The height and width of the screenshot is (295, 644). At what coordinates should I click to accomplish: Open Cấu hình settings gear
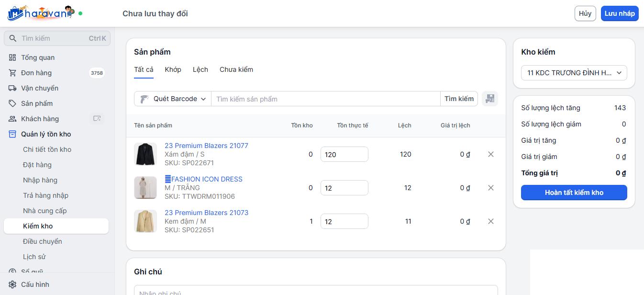12,284
